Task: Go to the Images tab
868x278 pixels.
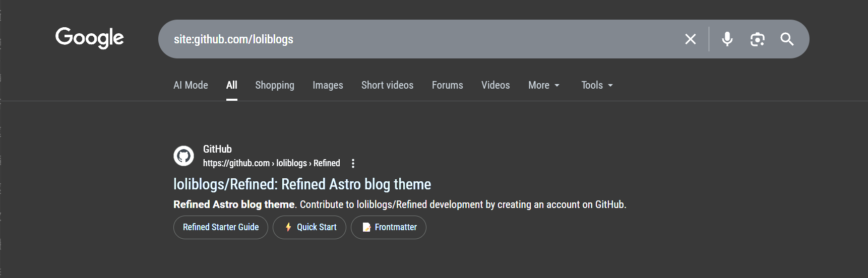Action: click(328, 85)
